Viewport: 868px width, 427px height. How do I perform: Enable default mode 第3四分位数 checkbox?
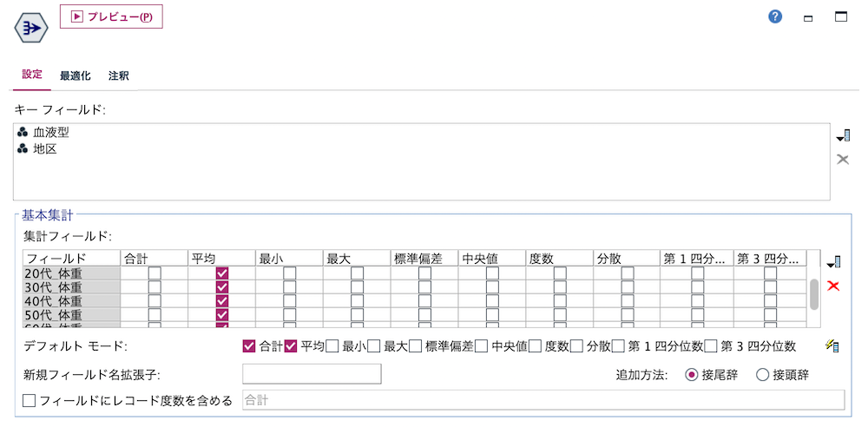[711, 346]
